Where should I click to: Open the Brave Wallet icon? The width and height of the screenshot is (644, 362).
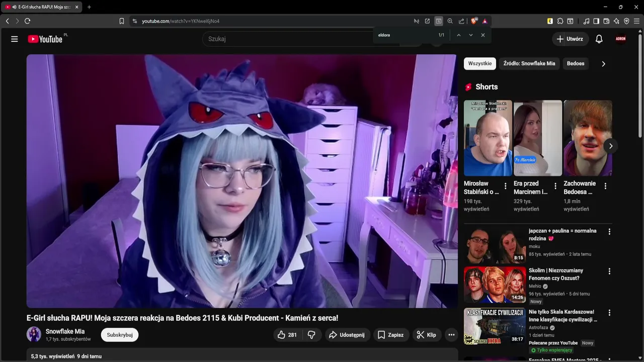606,21
